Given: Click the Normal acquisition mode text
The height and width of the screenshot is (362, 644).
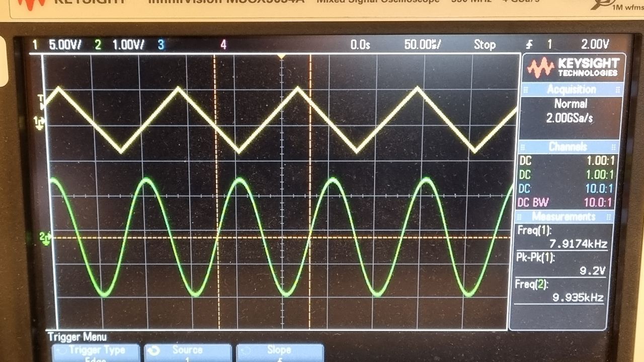Looking at the screenshot, I should coord(571,104).
